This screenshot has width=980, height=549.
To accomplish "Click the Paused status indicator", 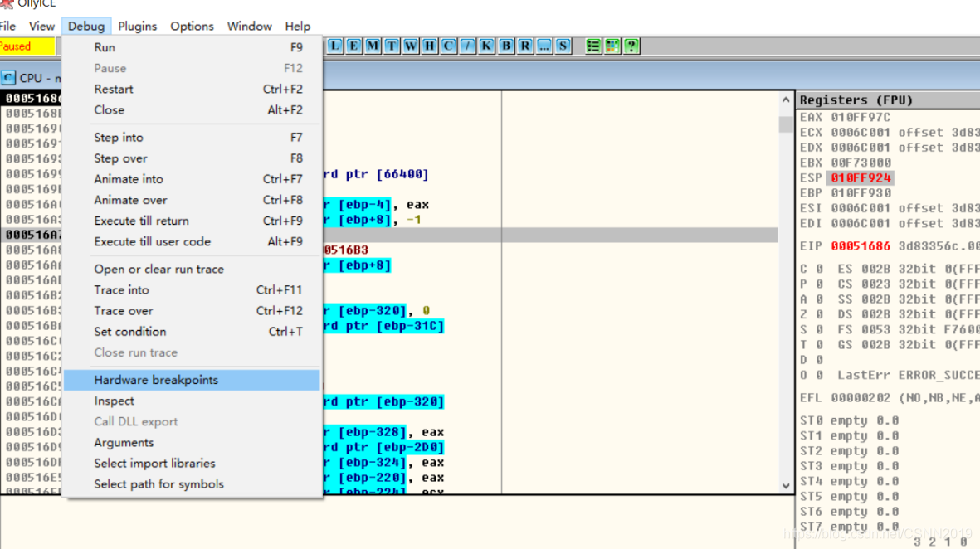I will (x=27, y=46).
